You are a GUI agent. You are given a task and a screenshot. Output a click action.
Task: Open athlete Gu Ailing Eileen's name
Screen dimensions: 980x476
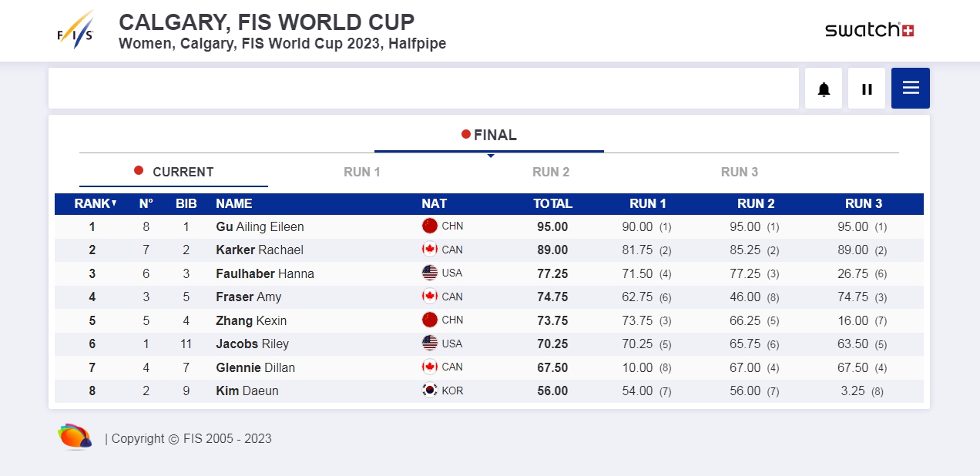260,227
